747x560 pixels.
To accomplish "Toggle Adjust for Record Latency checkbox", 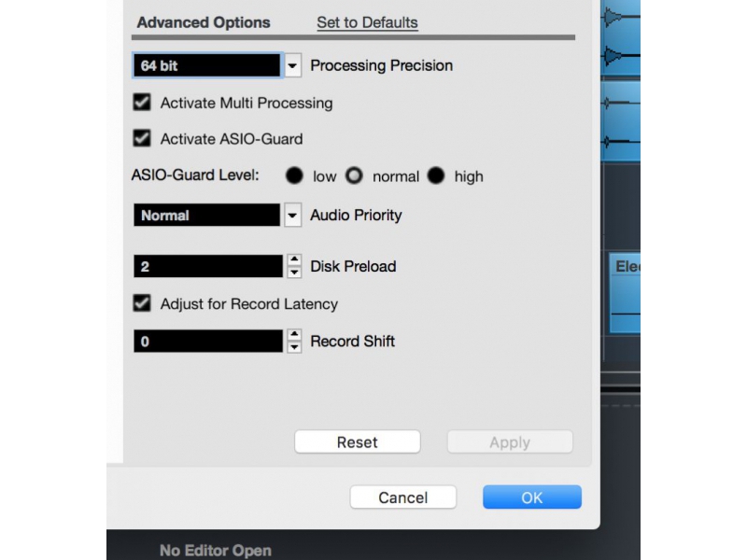I will [x=143, y=303].
